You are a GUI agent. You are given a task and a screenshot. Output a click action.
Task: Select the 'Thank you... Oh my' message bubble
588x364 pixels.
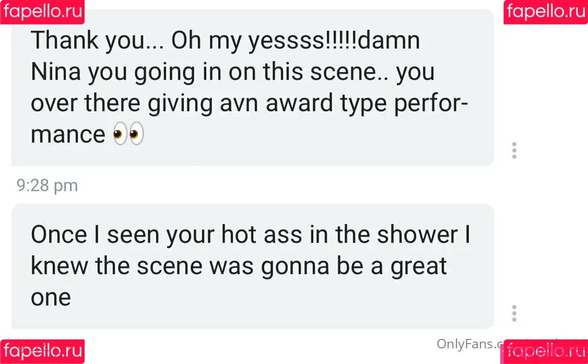click(253, 87)
